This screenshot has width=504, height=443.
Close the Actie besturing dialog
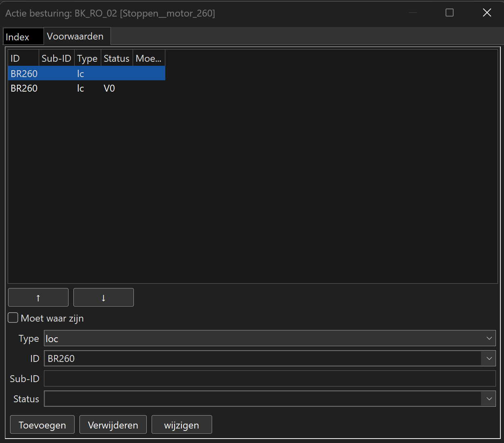click(x=487, y=13)
